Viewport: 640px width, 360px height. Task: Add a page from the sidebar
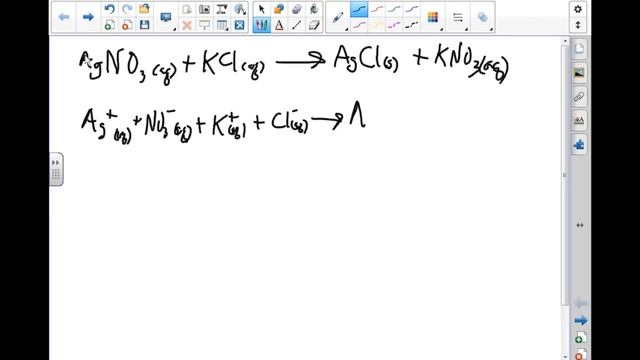click(x=580, y=338)
